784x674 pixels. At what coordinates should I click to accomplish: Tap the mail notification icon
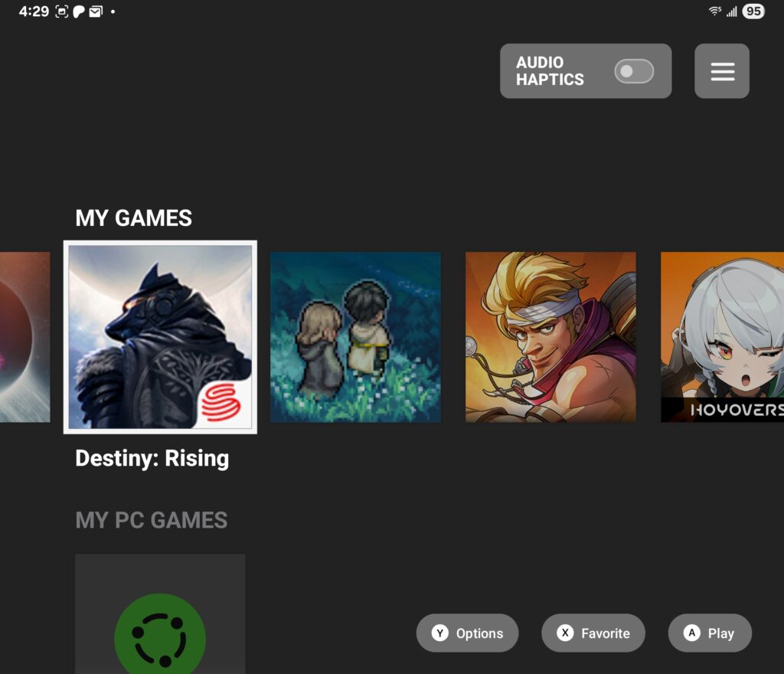pyautogui.click(x=96, y=11)
